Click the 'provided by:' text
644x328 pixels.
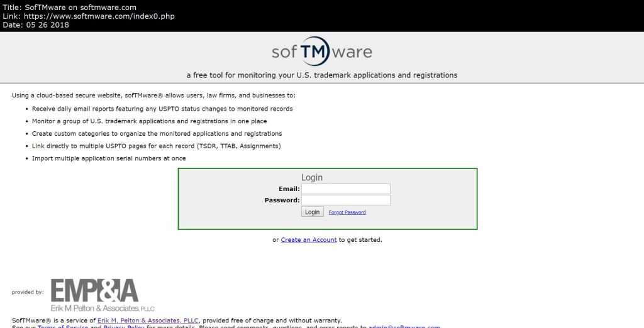click(28, 292)
